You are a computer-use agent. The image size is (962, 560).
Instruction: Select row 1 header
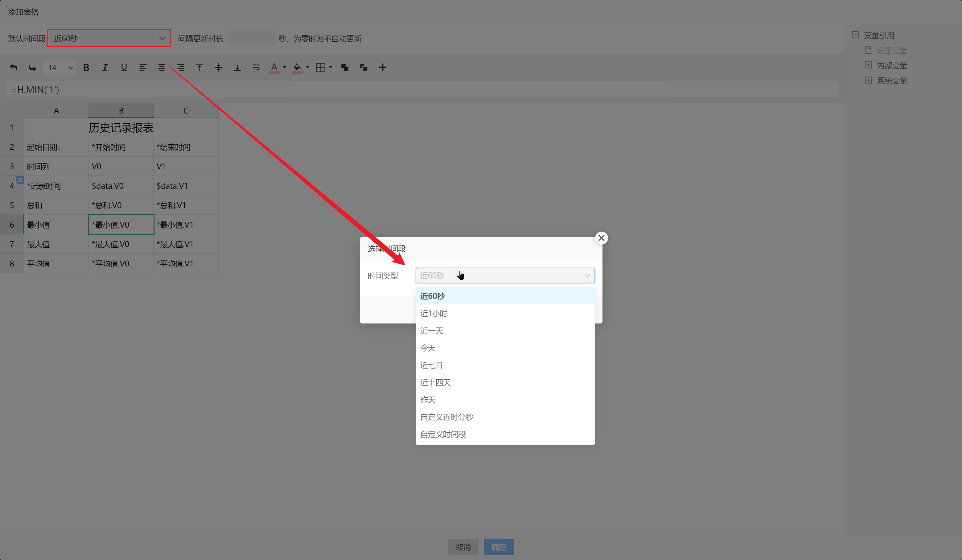(12, 127)
